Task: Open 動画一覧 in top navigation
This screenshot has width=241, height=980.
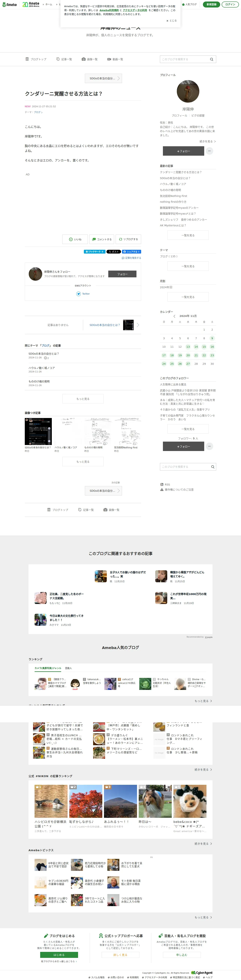Action: (x=115, y=59)
